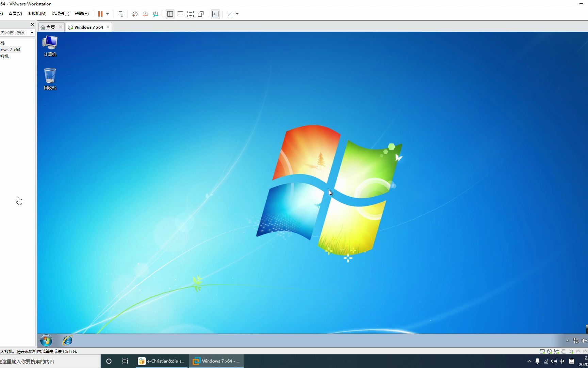Click the Windows 7 network tray icon
Screen dimensions: 588x368
coord(576,341)
